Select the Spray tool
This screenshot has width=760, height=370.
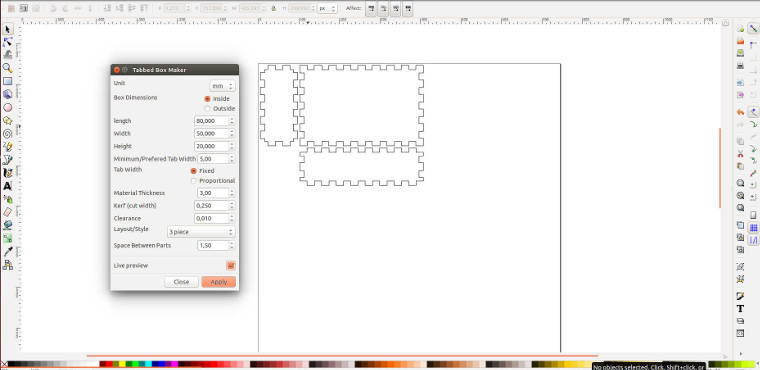[7, 199]
